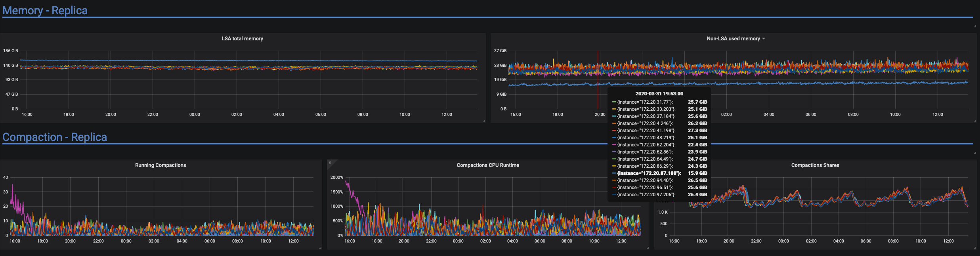Click color dash beside instance 172.20.94.40
The image size is (980, 256).
click(x=614, y=180)
